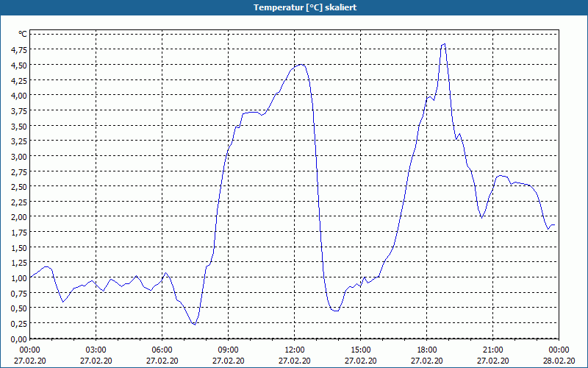Click the 1,75 y-axis label
Image resolution: width=588 pixels, height=368 pixels.
[21, 232]
